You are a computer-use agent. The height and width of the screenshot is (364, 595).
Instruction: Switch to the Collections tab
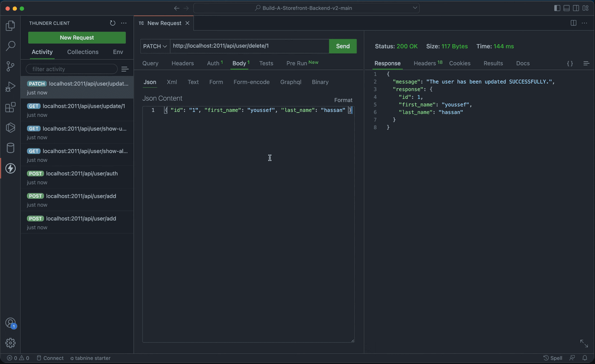coord(82,52)
